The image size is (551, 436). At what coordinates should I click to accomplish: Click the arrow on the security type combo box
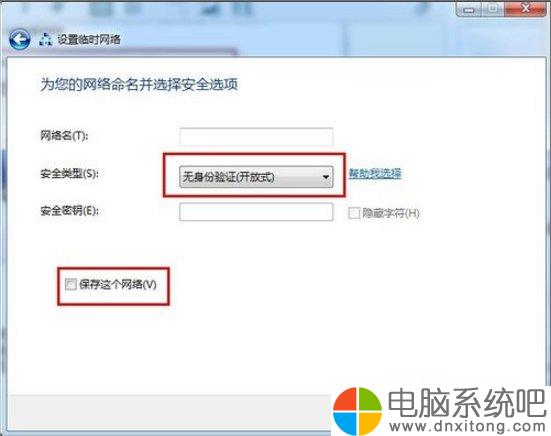[x=326, y=177]
